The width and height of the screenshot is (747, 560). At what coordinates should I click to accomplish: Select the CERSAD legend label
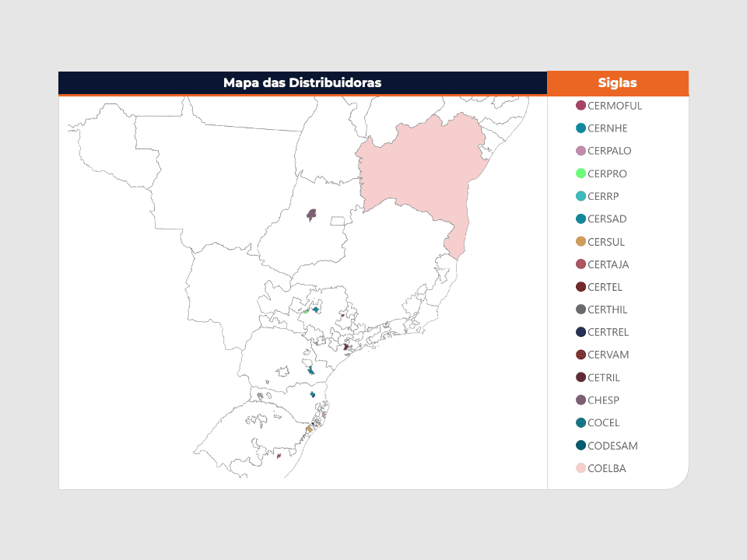pyautogui.click(x=607, y=219)
